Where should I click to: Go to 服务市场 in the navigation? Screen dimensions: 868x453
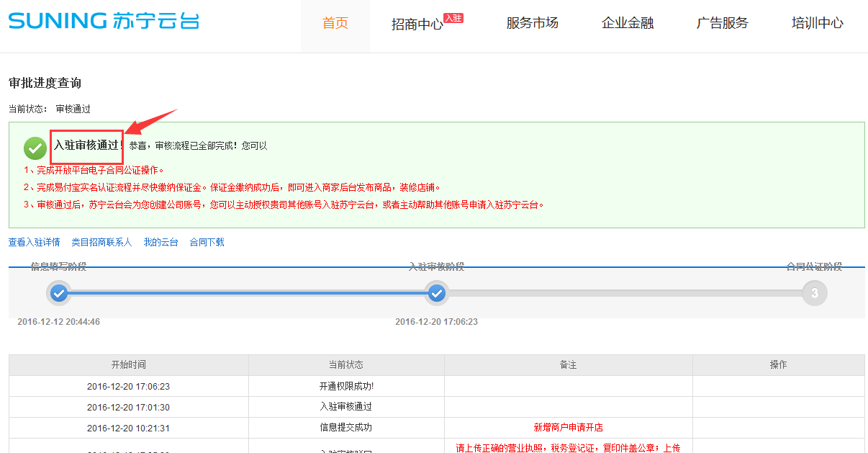click(533, 23)
